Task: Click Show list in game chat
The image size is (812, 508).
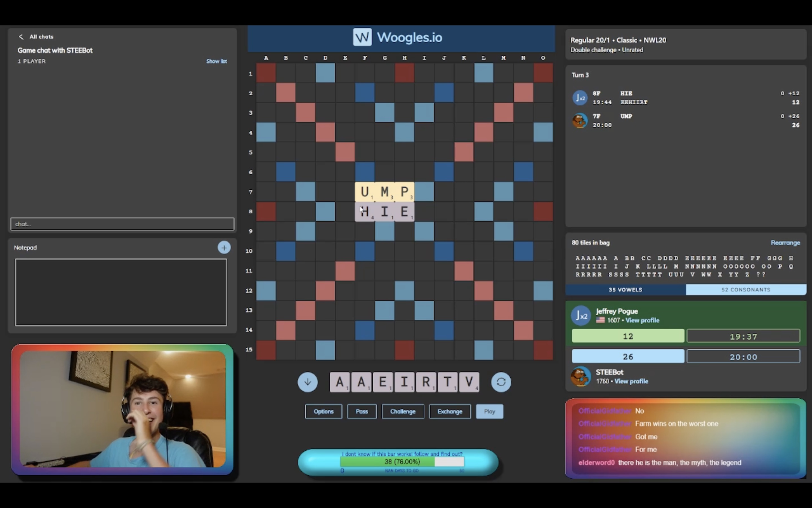Action: (217, 61)
